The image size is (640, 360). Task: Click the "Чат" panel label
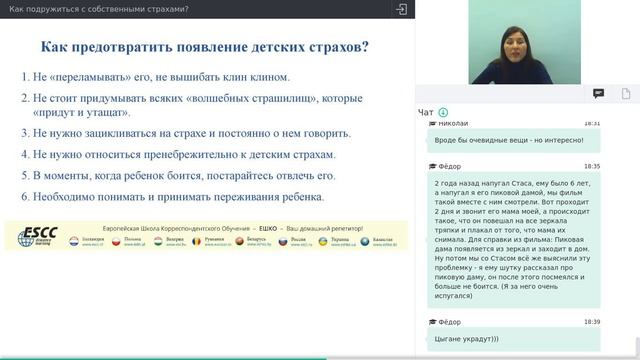click(x=425, y=112)
